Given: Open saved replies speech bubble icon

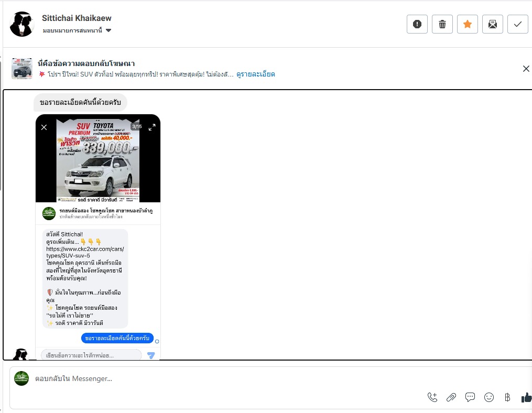Looking at the screenshot, I should (x=470, y=397).
